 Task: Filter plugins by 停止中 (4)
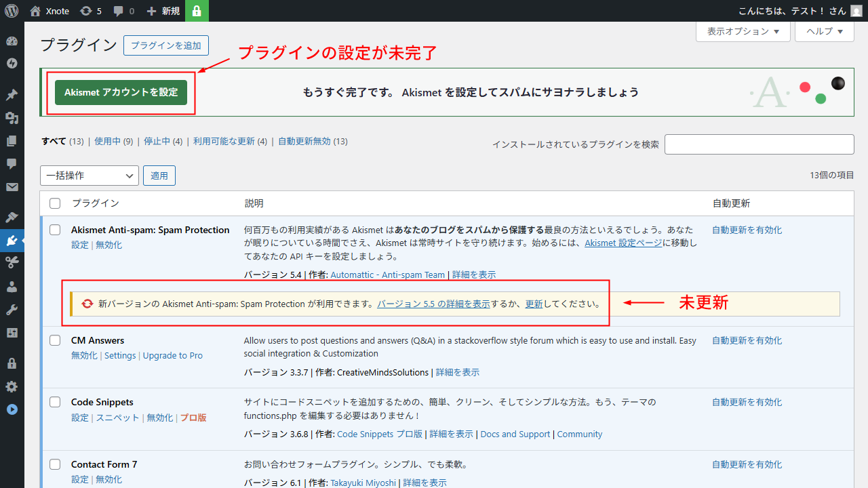(x=163, y=141)
